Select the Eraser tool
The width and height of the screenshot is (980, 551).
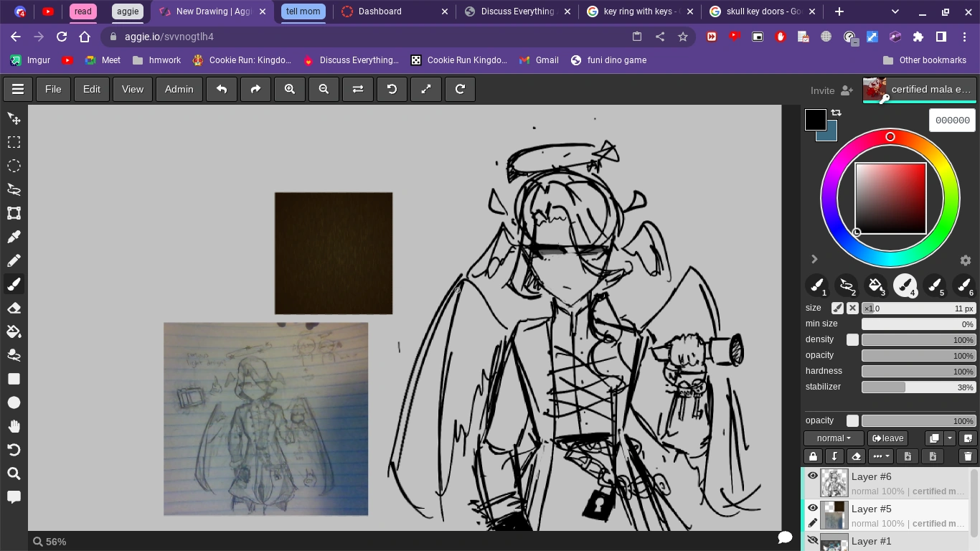tap(14, 307)
